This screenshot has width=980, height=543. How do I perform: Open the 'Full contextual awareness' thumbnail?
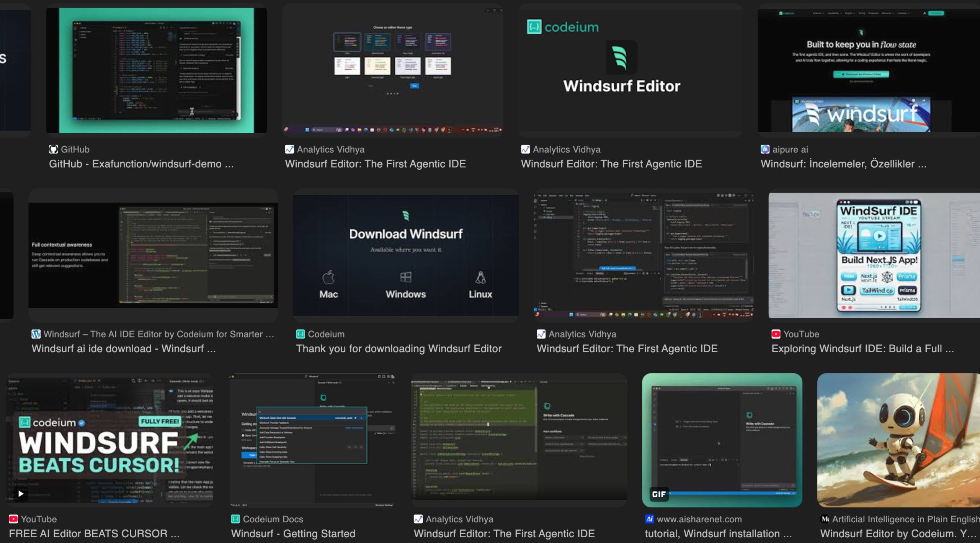[x=153, y=255]
